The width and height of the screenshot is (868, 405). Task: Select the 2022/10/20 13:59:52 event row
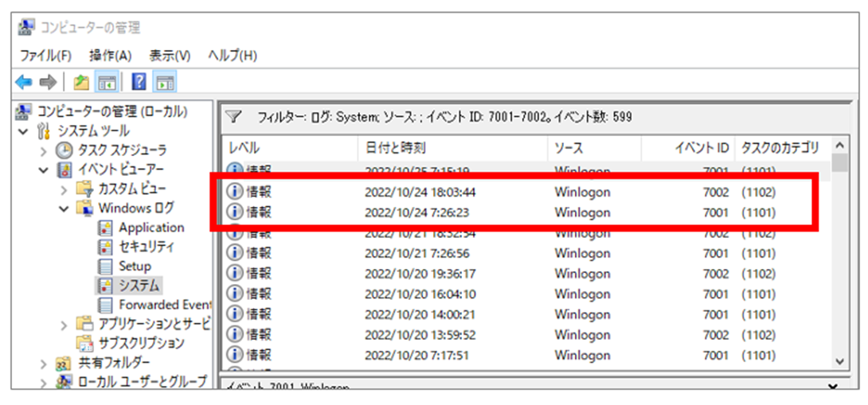pos(526,335)
